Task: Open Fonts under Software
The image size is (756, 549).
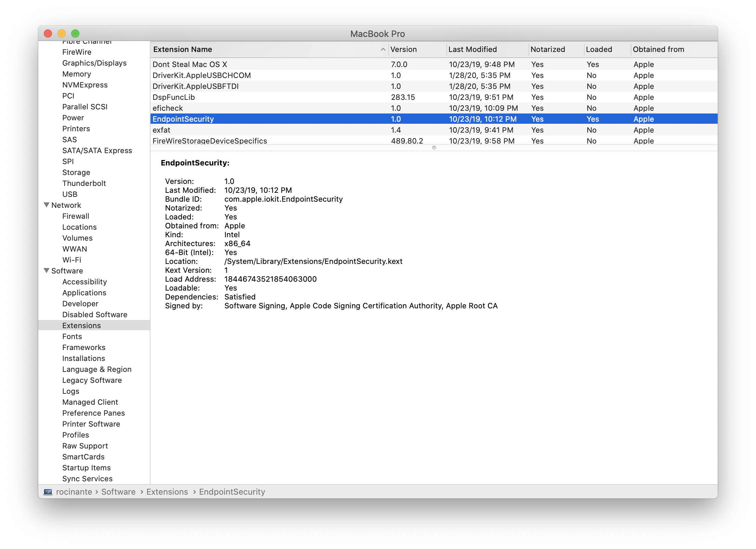Action: 72,336
